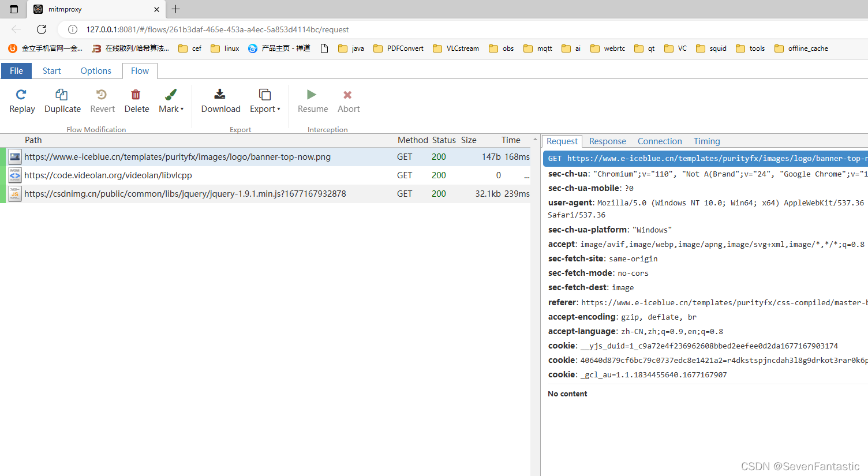Click the Replay flow icon
The height and width of the screenshot is (476, 868).
[21, 95]
